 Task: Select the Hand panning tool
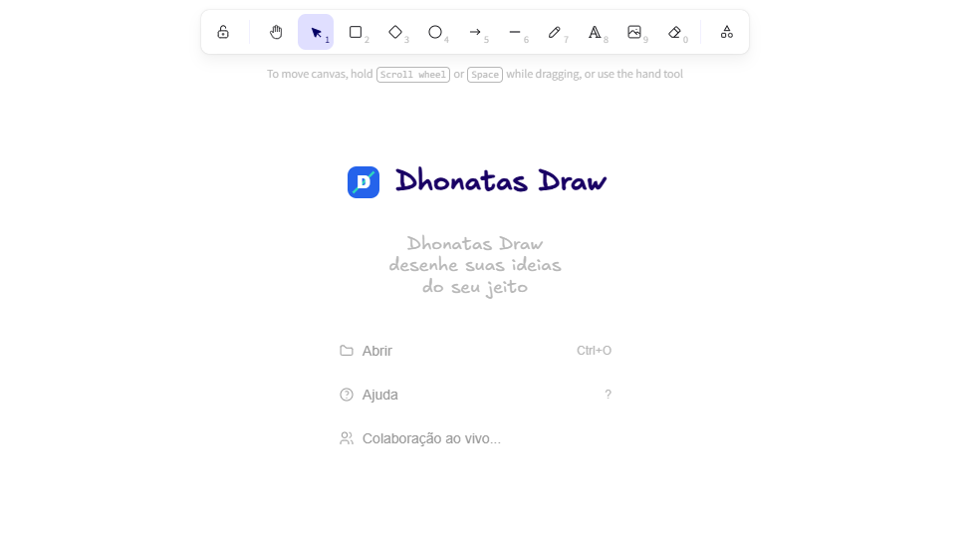click(x=276, y=32)
